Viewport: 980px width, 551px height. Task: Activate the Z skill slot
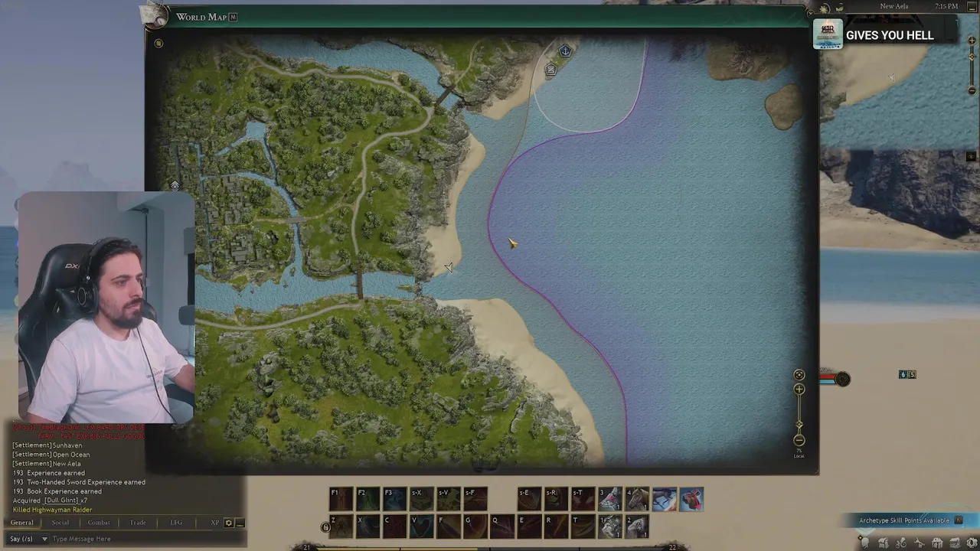tap(341, 526)
